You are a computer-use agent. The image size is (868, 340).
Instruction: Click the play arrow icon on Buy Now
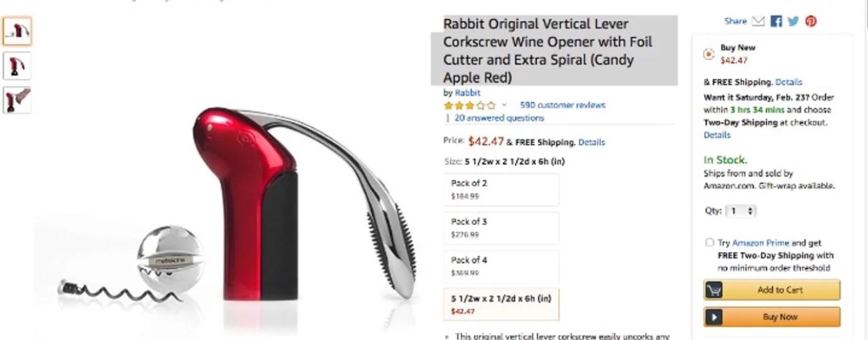pyautogui.click(x=714, y=317)
